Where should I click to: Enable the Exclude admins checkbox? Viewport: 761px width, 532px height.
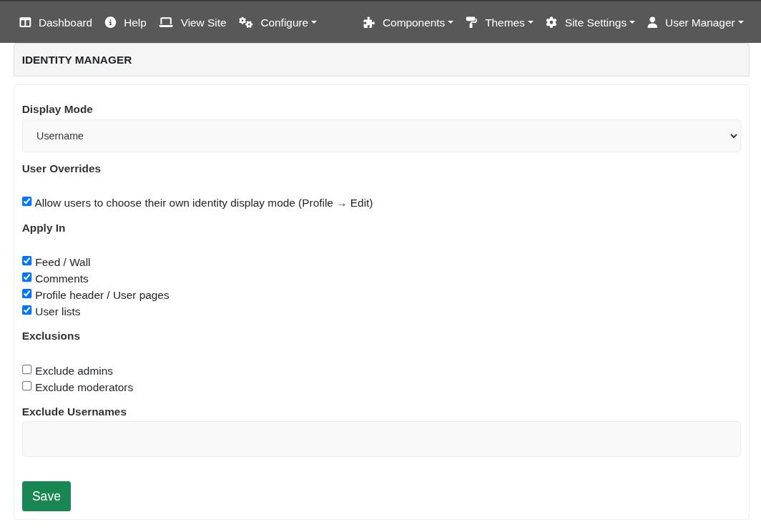tap(26, 369)
